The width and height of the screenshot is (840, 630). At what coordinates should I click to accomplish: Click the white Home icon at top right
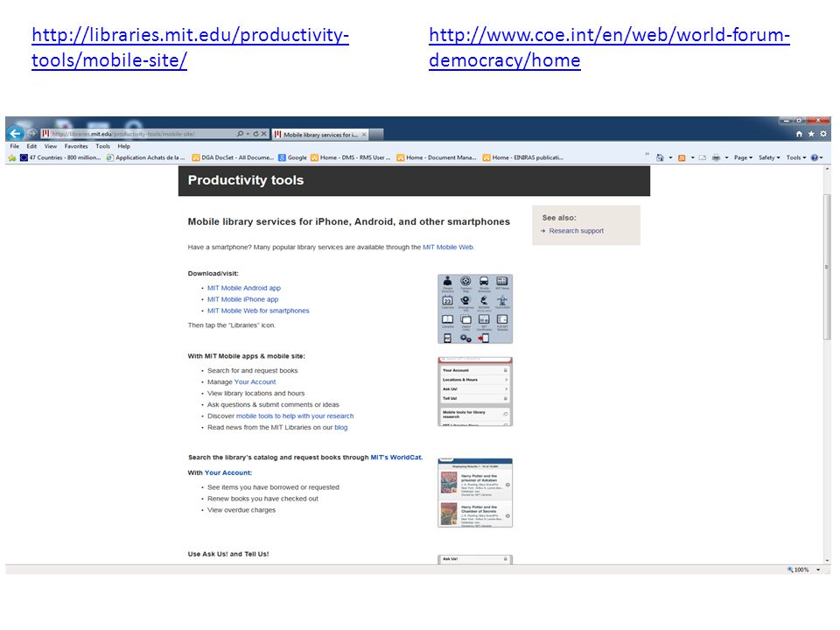[799, 134]
